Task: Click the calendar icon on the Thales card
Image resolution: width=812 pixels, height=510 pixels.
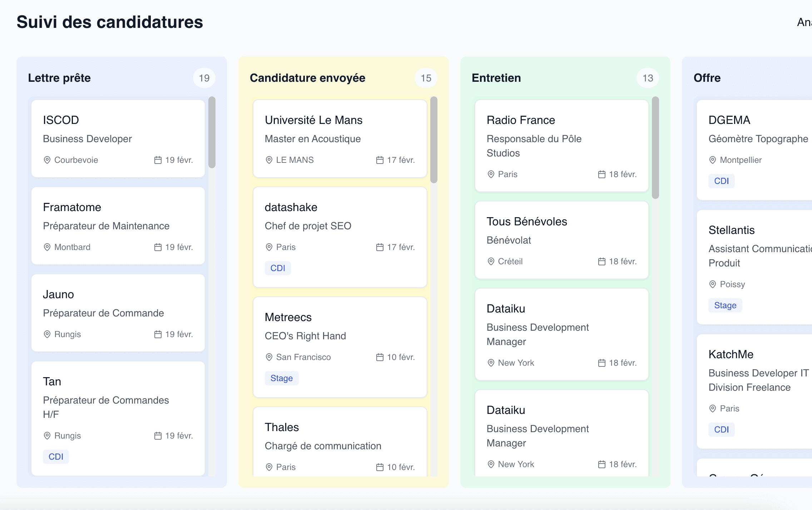Action: tap(380, 467)
